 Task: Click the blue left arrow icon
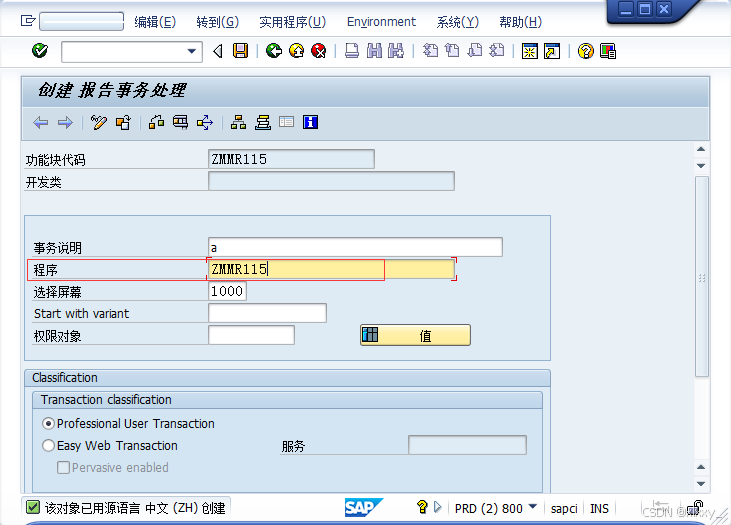click(x=41, y=123)
